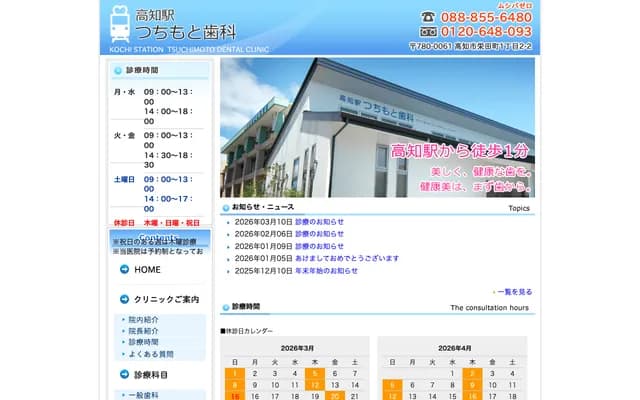Open the 診療科目 menu section
This screenshot has width=640, height=400.
(151, 375)
